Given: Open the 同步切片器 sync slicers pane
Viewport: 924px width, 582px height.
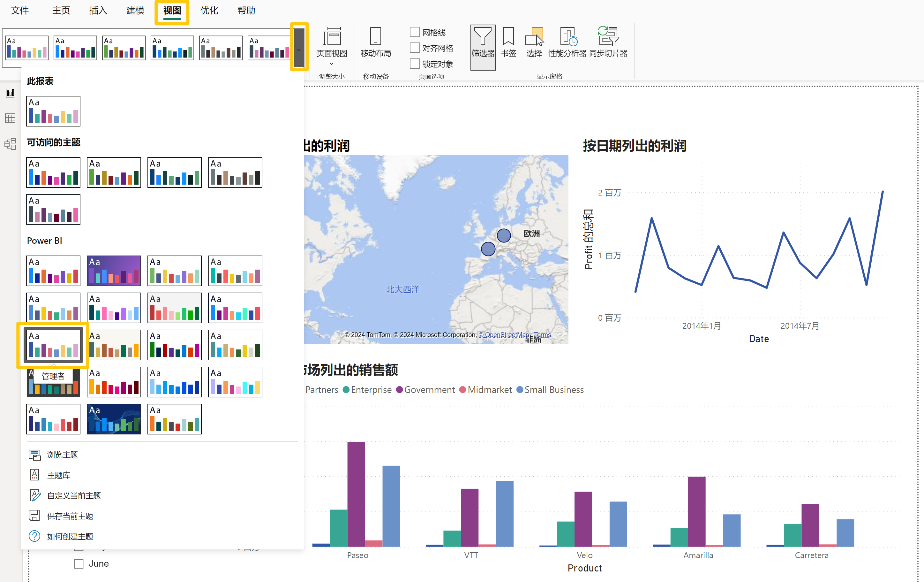Looking at the screenshot, I should pos(608,42).
